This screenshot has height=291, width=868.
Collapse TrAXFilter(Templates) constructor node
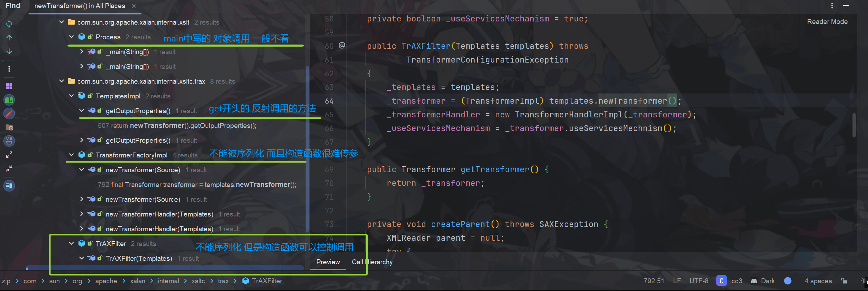[82, 258]
